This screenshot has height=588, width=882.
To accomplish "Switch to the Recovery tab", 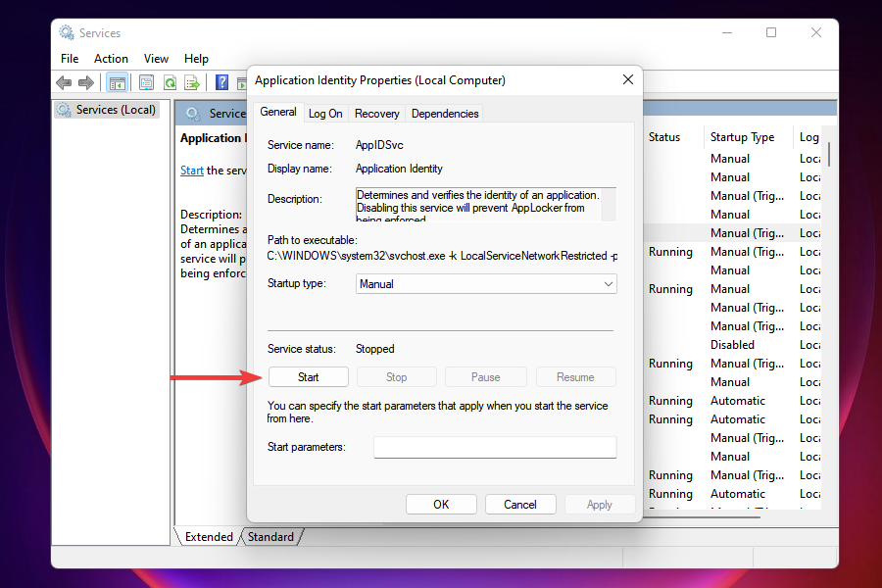I will click(377, 114).
